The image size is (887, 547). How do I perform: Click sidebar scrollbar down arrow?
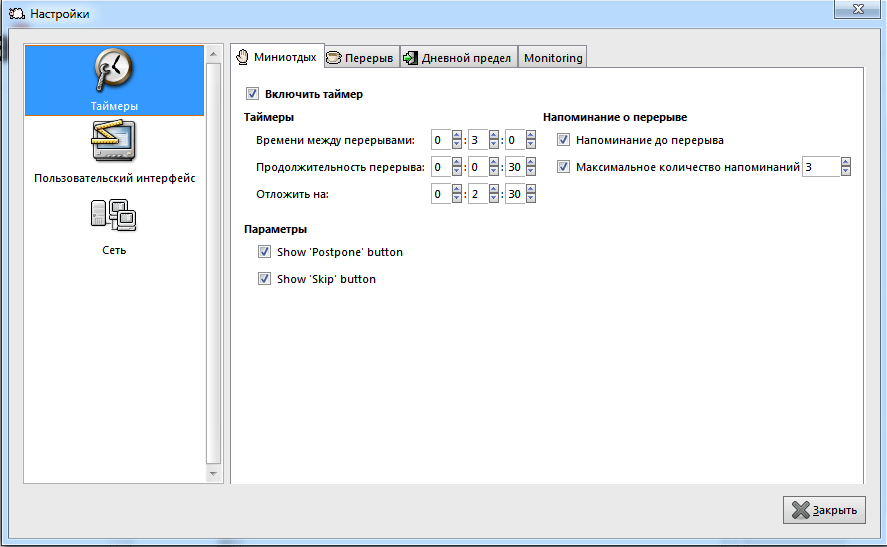coord(213,473)
